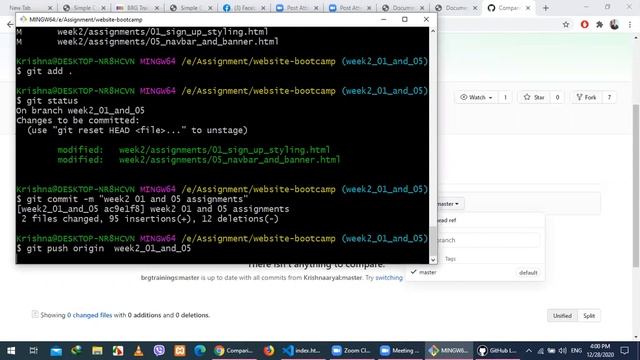Switch to the GitHub Compar... tab
Viewport: 640px width, 360px height.
[x=508, y=8]
